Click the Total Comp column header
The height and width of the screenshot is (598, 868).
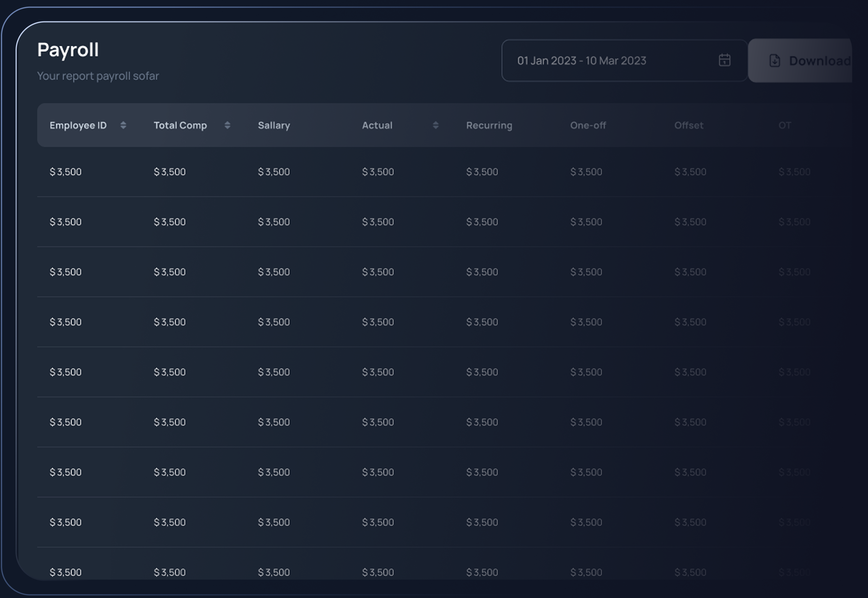(x=180, y=125)
